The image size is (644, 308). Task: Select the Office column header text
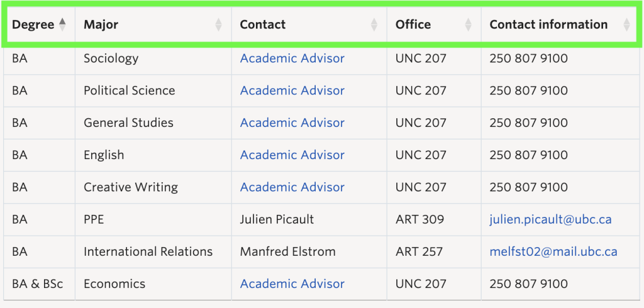[x=413, y=25]
